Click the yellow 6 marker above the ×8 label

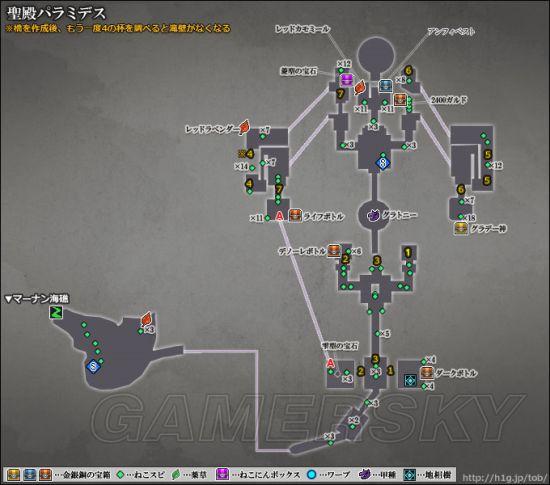[408, 70]
